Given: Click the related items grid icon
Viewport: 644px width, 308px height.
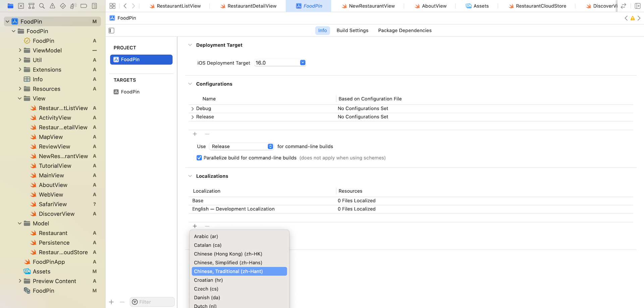Looking at the screenshot, I should pyautogui.click(x=112, y=6).
